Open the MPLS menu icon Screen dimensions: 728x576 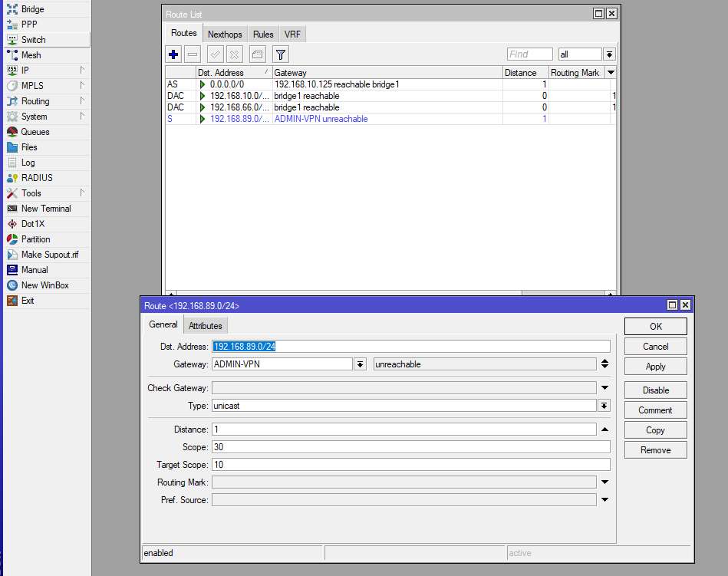point(12,85)
